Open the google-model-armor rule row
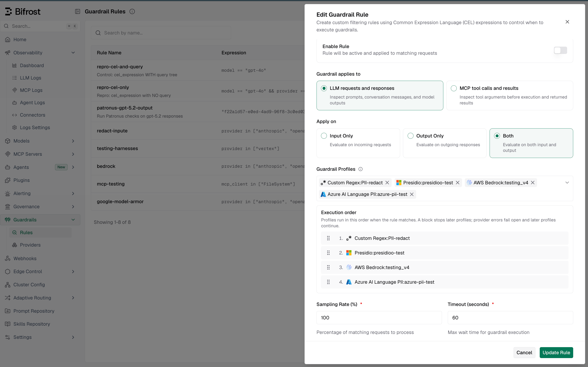The image size is (588, 367). [x=198, y=202]
